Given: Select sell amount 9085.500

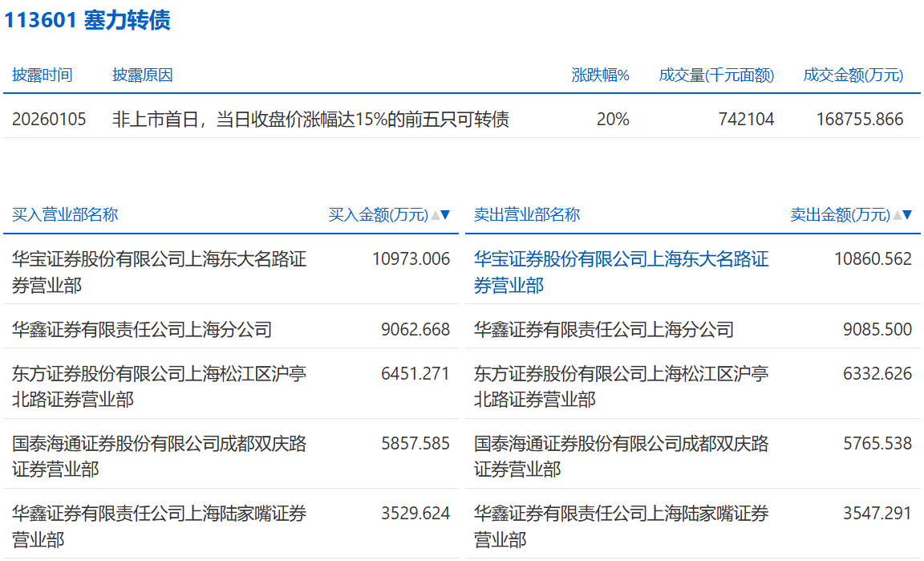Looking at the screenshot, I should point(877,329).
